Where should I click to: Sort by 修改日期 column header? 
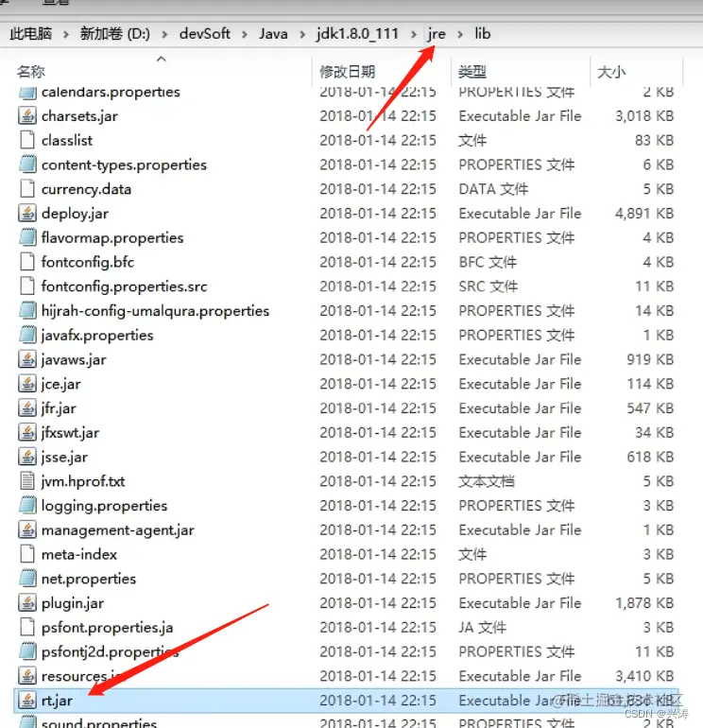(347, 72)
